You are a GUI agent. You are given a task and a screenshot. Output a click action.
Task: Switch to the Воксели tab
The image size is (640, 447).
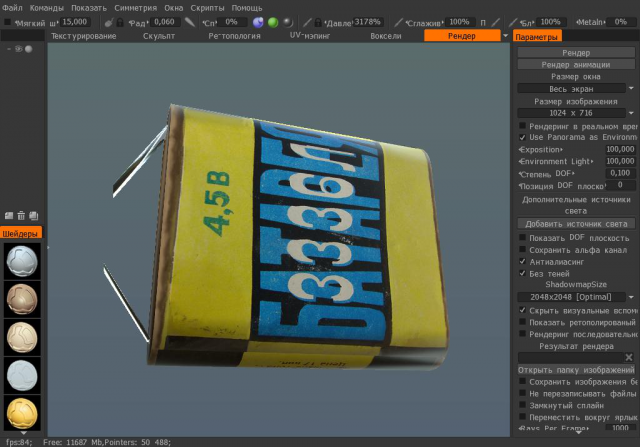386,36
